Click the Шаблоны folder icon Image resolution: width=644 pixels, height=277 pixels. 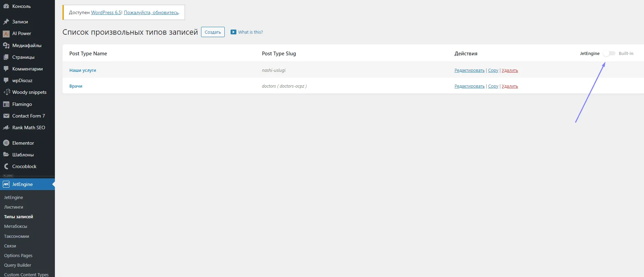click(x=6, y=155)
